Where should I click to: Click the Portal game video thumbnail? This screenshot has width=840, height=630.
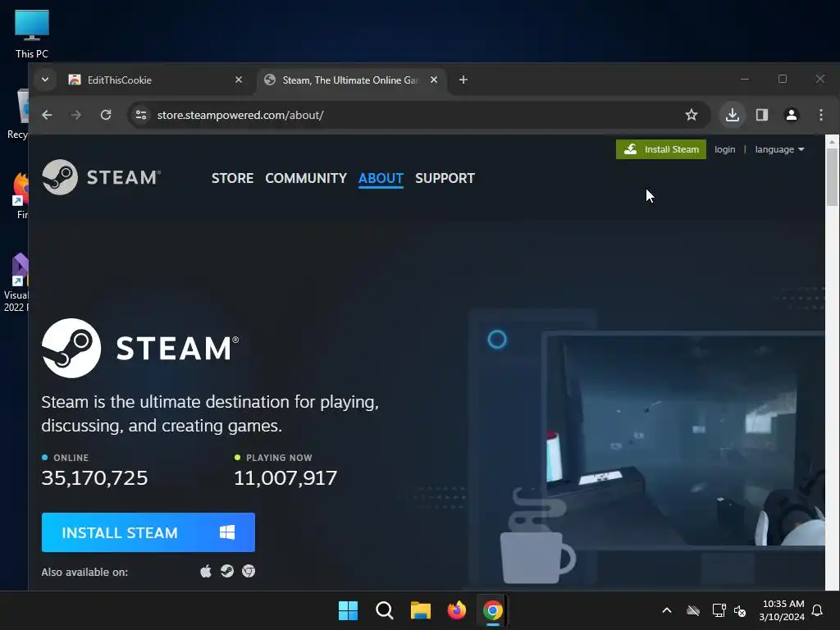click(686, 440)
